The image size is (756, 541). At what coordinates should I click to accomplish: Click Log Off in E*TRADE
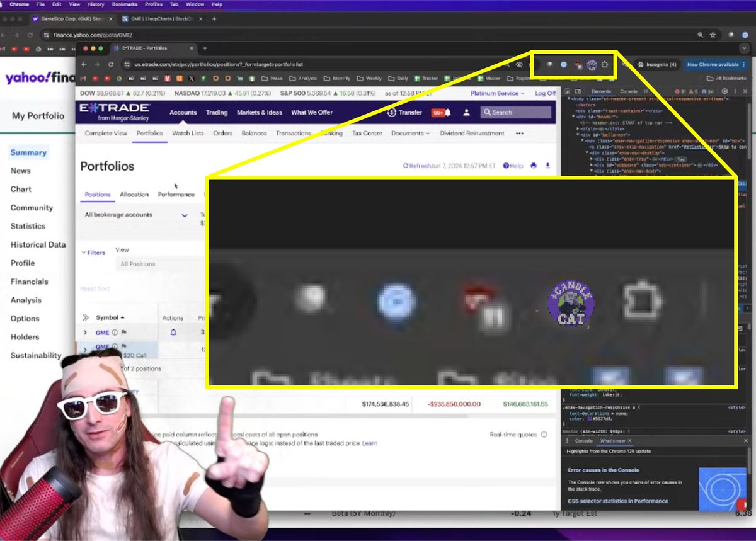[x=546, y=93]
